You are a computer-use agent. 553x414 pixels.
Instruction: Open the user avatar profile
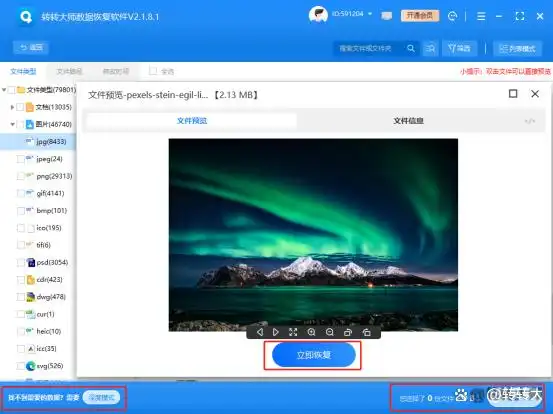(318, 15)
